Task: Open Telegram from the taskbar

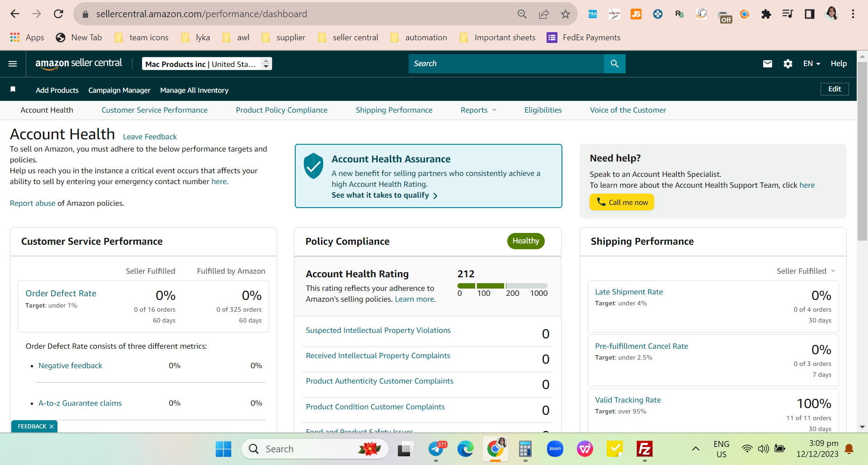Action: [x=436, y=449]
